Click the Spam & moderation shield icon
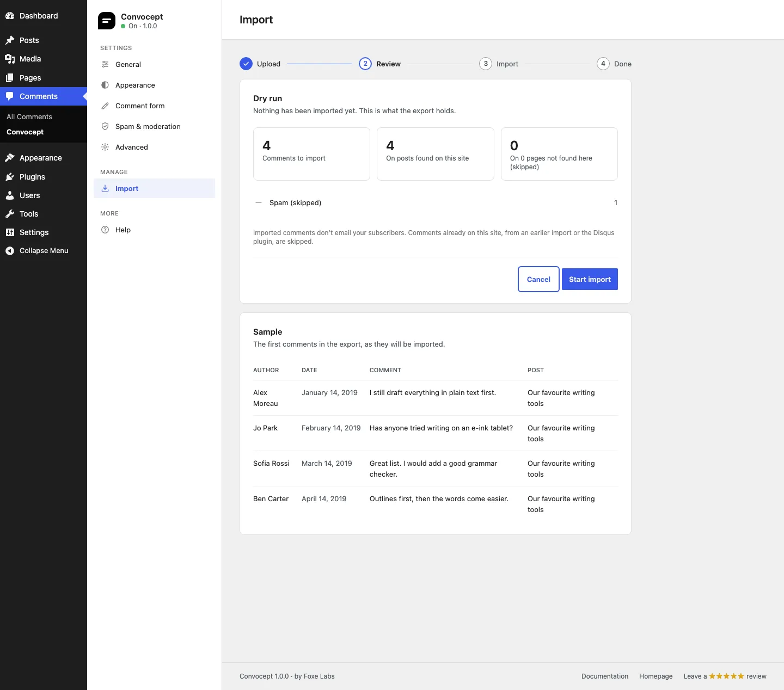This screenshot has width=784, height=690. pyautogui.click(x=105, y=126)
